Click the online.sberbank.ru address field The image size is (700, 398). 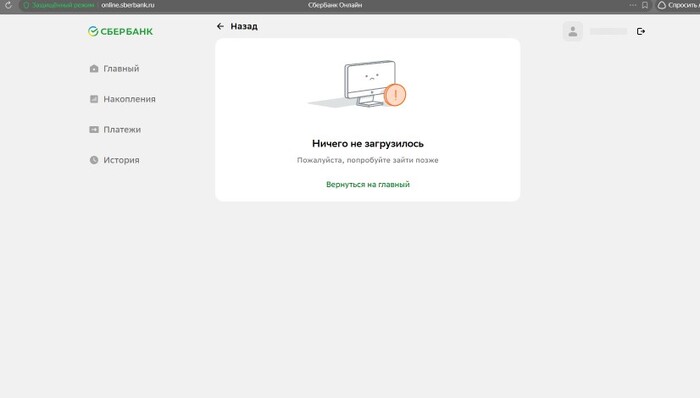[128, 5]
